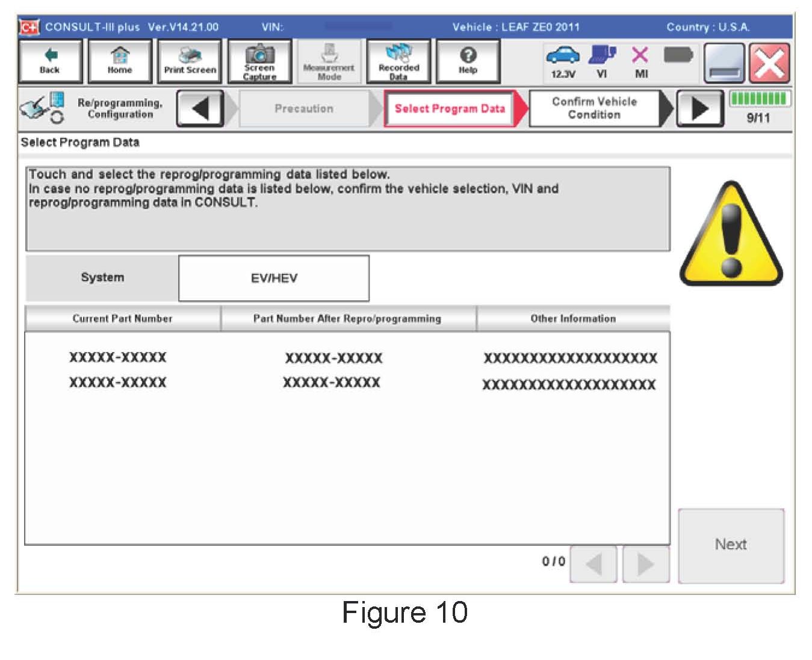Go to previous page of program list
Viewport: 812px width, 660px height.
[x=594, y=564]
